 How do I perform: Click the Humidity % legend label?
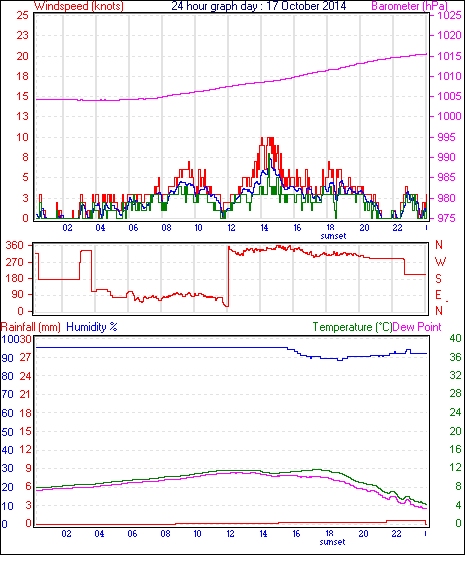[x=92, y=327]
